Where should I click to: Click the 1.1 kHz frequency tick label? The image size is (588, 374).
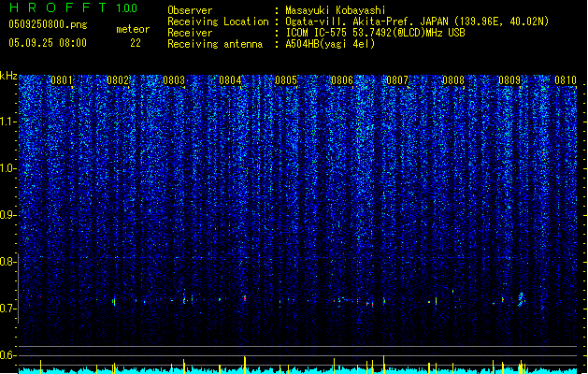8,122
